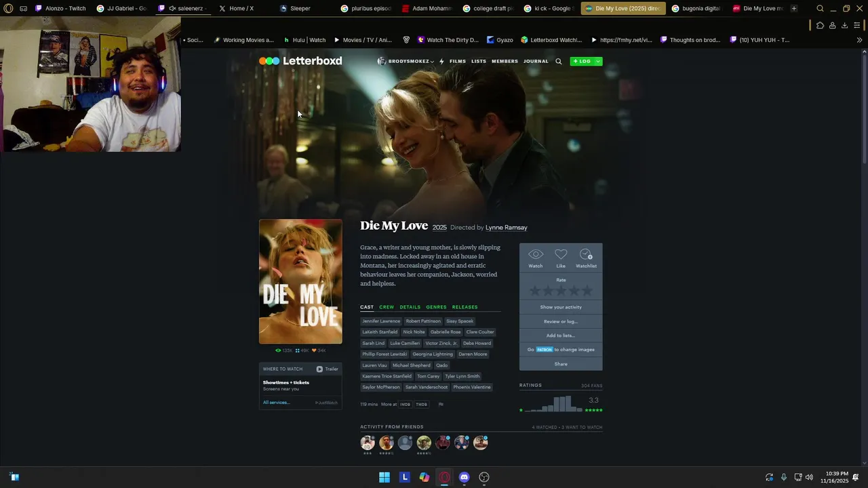Click the Watch eye icon

(536, 254)
